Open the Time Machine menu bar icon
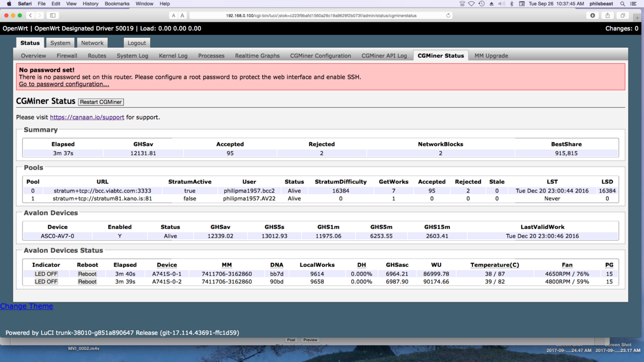The width and height of the screenshot is (644, 362). point(481,4)
